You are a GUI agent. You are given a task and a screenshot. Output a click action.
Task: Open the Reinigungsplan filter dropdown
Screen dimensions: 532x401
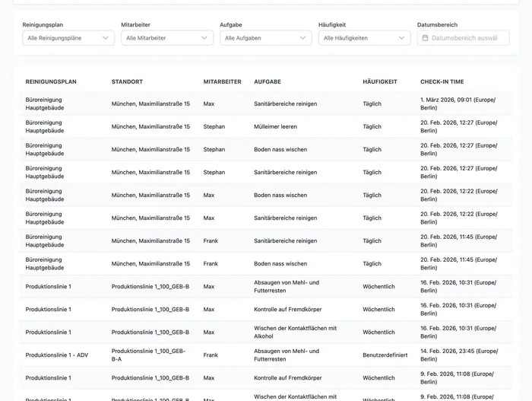pos(68,37)
